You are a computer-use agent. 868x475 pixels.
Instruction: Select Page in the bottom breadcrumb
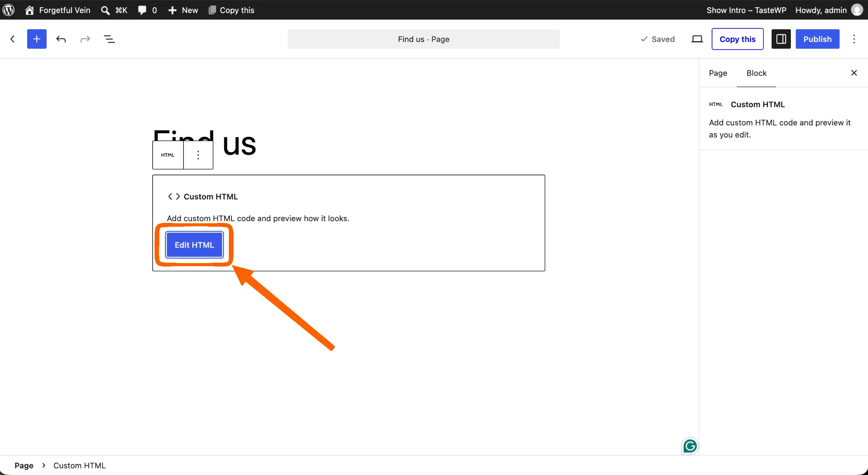pyautogui.click(x=24, y=465)
